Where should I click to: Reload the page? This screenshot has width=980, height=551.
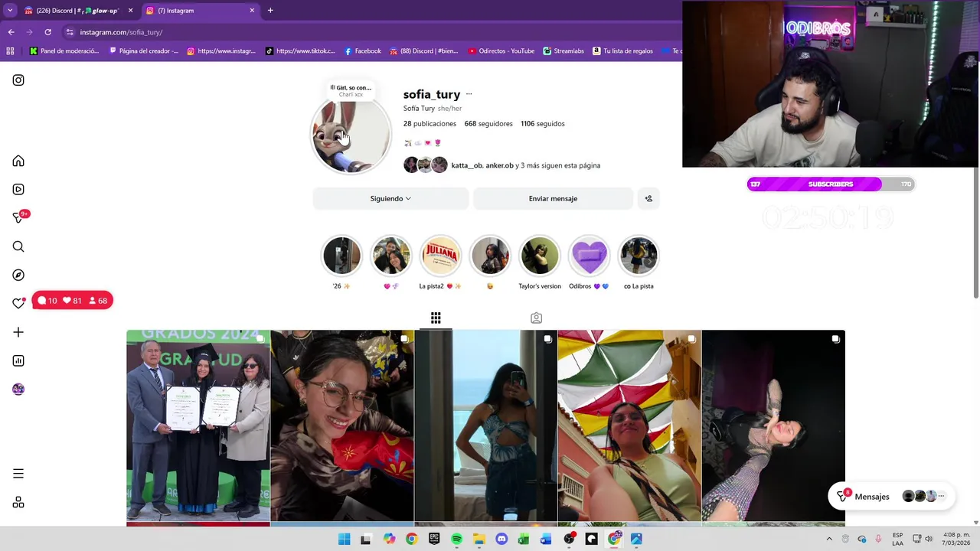(x=47, y=32)
